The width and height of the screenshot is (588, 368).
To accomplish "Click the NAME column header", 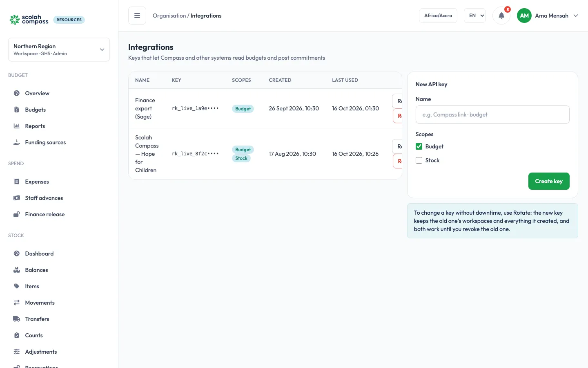I will pyautogui.click(x=143, y=80).
